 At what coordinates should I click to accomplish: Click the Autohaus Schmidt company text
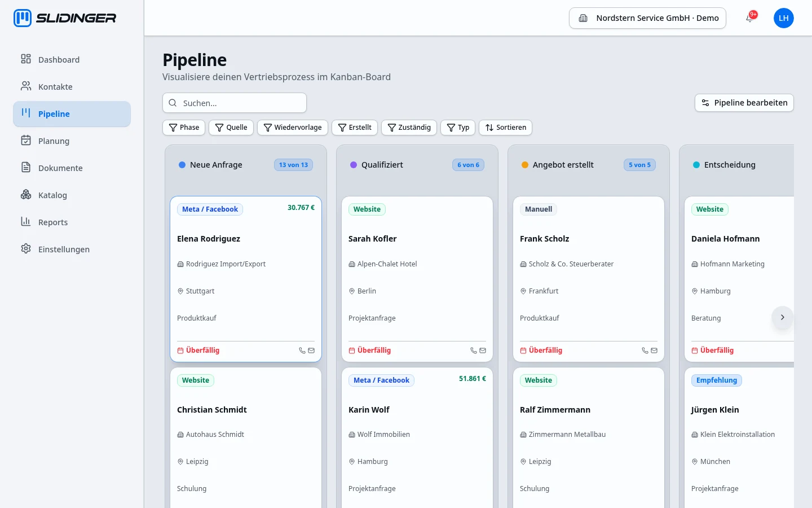(215, 435)
